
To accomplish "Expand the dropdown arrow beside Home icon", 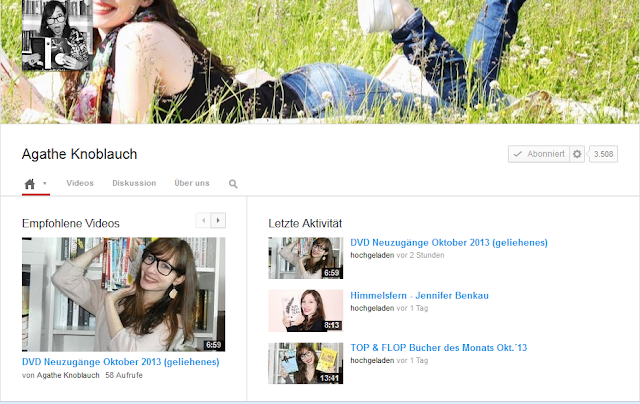I will (x=45, y=183).
